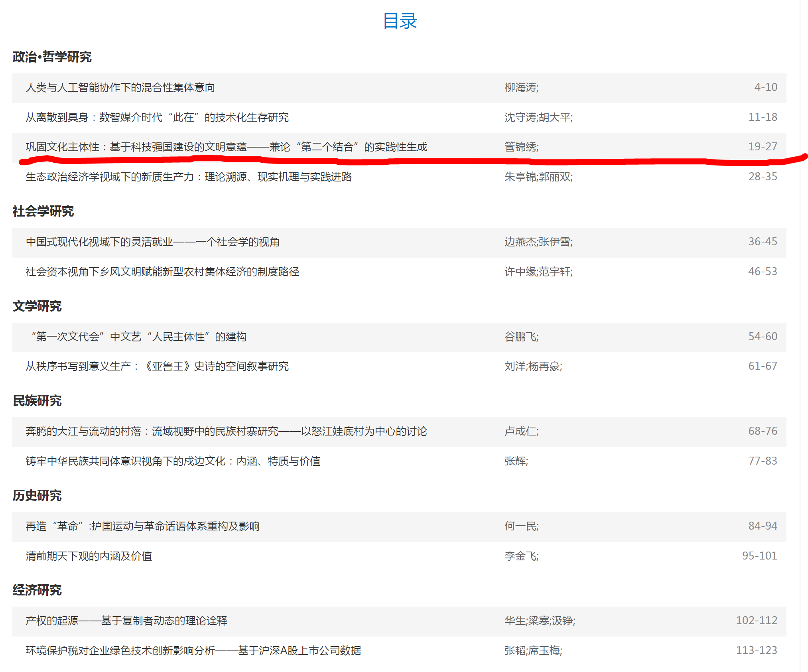Open article 环境保护税对企业绿色技术创新影响分析
The width and height of the screenshot is (808, 672).
point(193,650)
